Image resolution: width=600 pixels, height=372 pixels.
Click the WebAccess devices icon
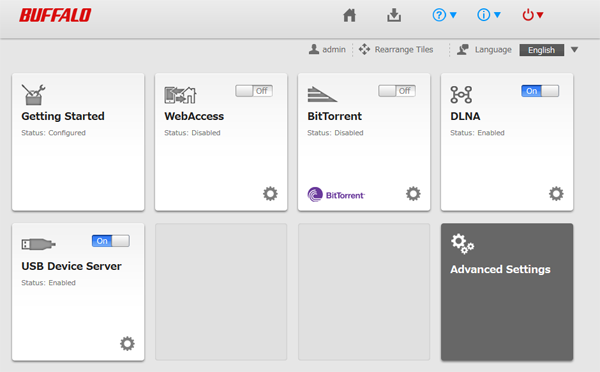pos(180,95)
